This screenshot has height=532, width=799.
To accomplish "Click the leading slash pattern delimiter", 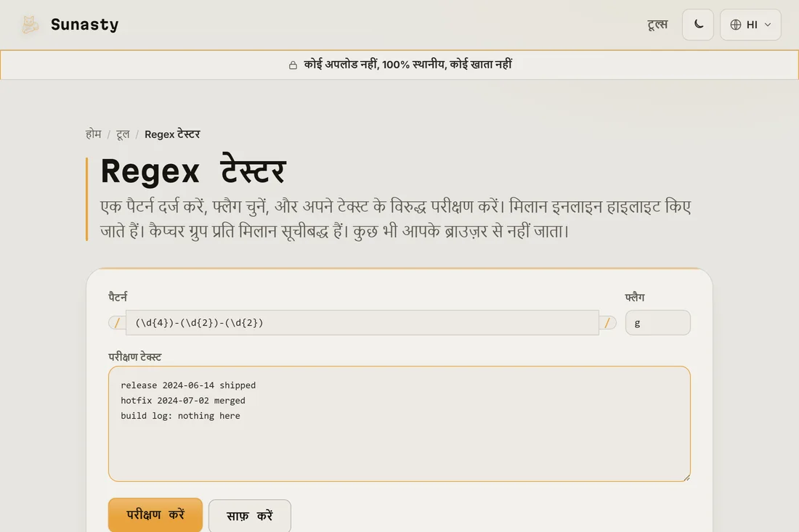I will [x=117, y=323].
